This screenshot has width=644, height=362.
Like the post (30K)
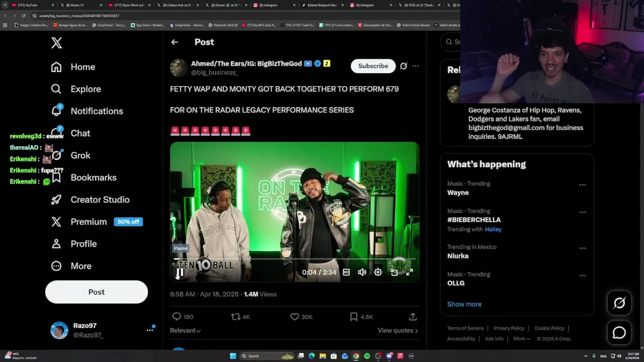coord(301,317)
